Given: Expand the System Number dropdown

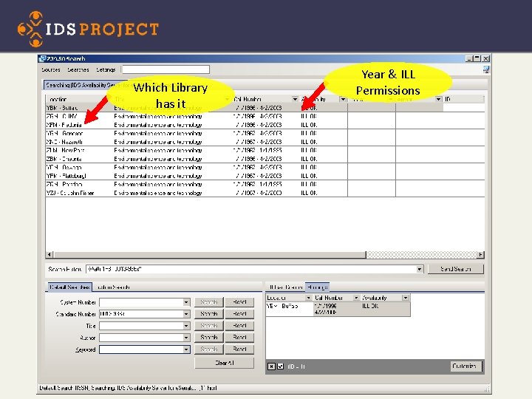Looking at the screenshot, I should click(x=186, y=302).
